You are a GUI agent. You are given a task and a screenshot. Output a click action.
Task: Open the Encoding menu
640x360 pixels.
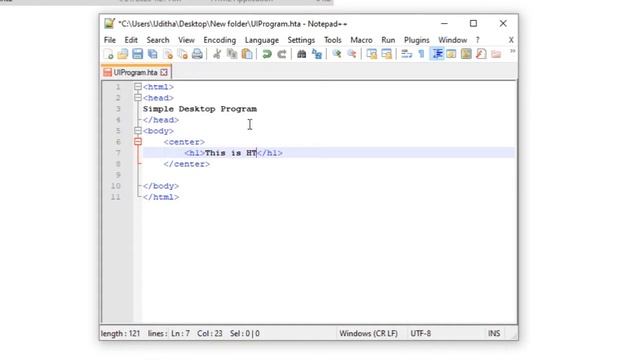coord(220,40)
